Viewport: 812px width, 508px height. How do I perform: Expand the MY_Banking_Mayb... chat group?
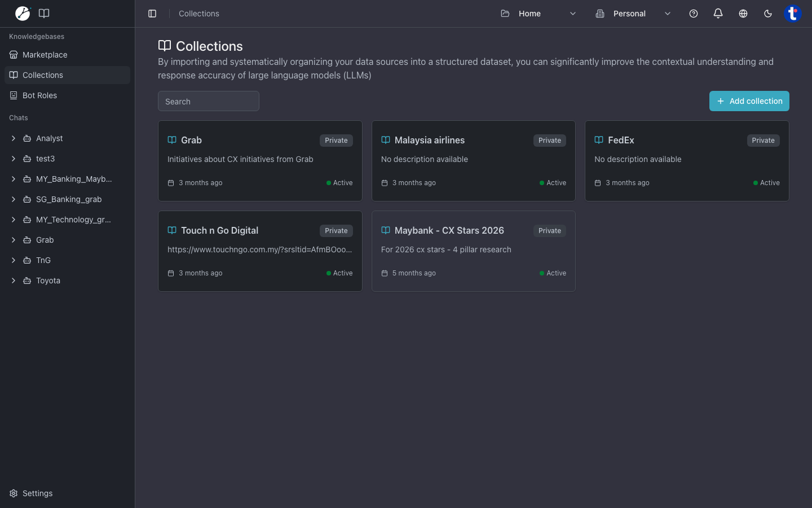click(x=14, y=179)
